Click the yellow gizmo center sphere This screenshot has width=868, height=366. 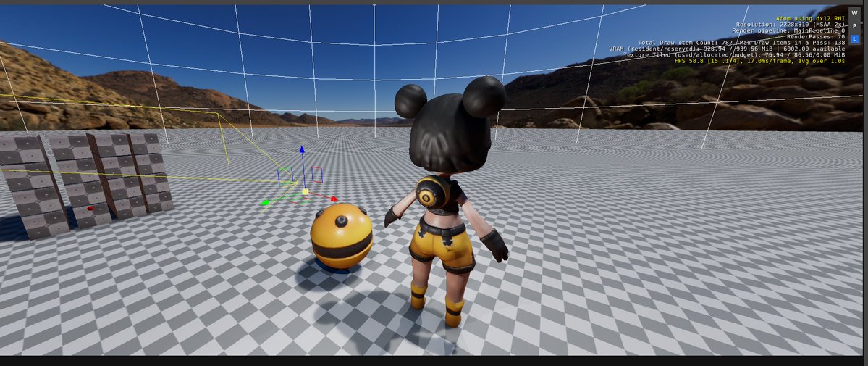305,192
